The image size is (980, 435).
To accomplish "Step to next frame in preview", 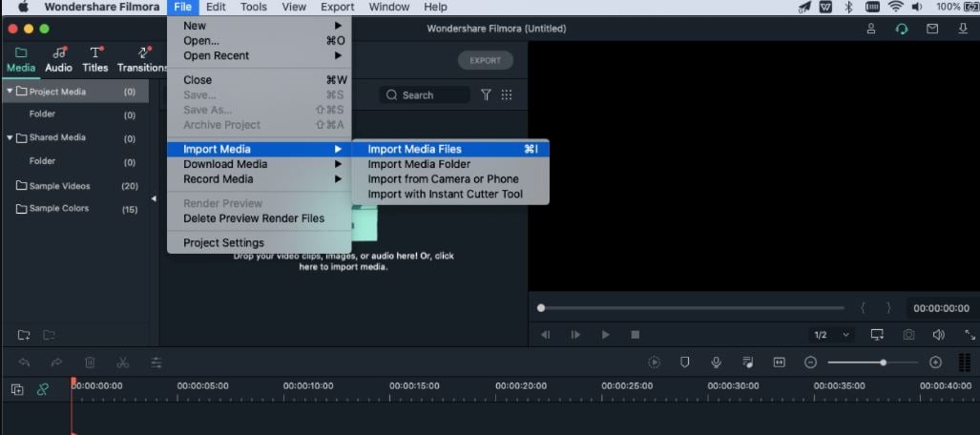I will [x=575, y=335].
